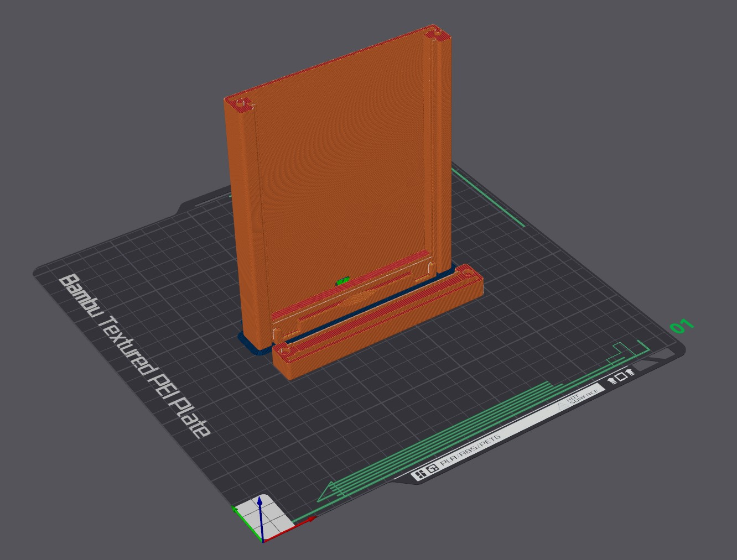Click the green plate number "01"
The width and height of the screenshot is (737, 560).
point(681,326)
